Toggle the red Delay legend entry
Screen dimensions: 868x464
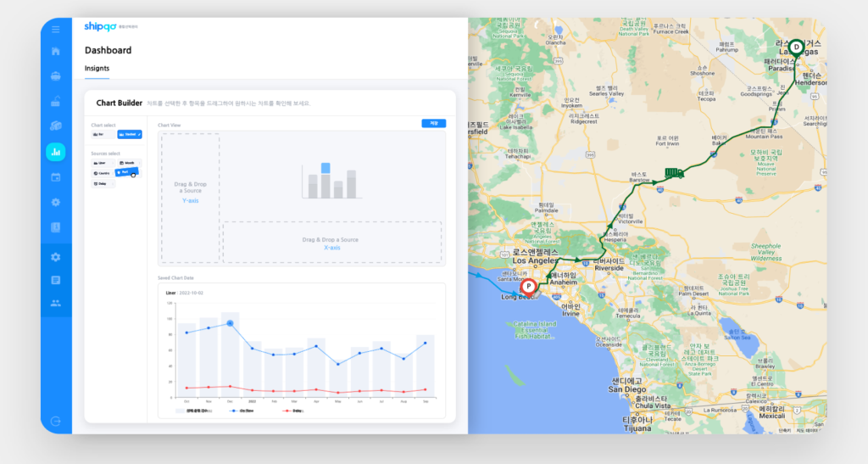[x=293, y=411]
